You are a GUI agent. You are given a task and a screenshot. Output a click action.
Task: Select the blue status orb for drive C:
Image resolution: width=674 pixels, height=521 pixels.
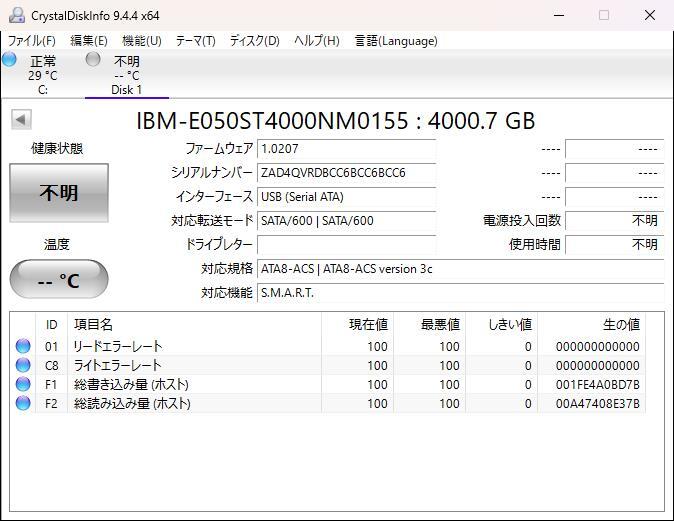click(9, 59)
